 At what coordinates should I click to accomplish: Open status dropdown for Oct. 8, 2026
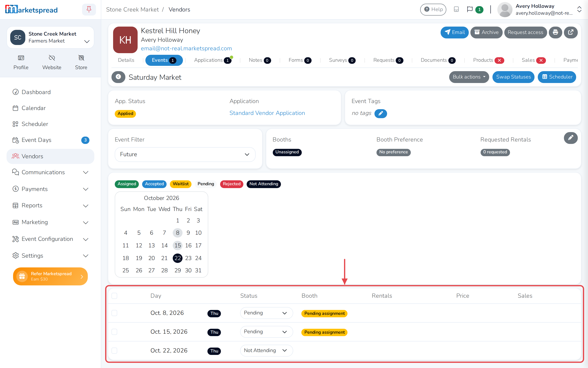tap(266, 313)
